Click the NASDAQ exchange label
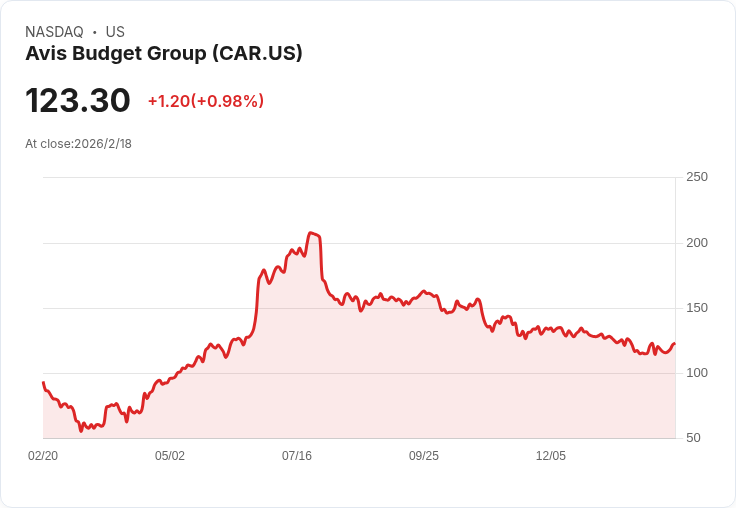The width and height of the screenshot is (736, 508). pyautogui.click(x=54, y=32)
